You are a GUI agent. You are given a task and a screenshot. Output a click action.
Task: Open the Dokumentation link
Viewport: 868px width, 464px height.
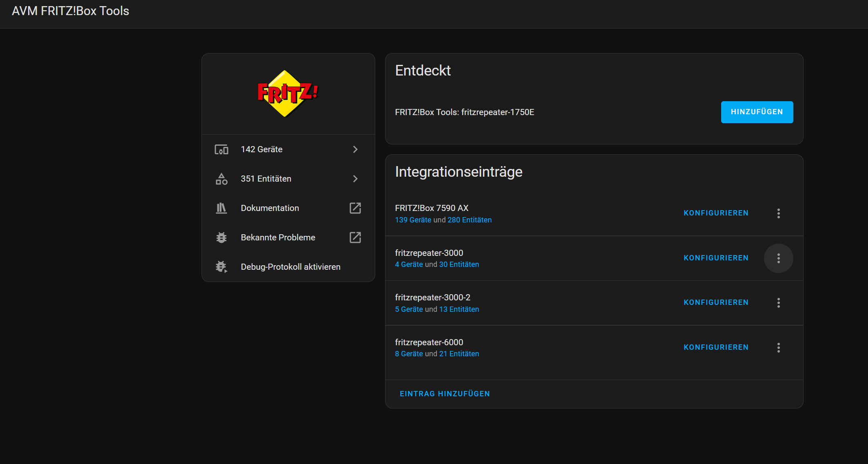pyautogui.click(x=288, y=208)
